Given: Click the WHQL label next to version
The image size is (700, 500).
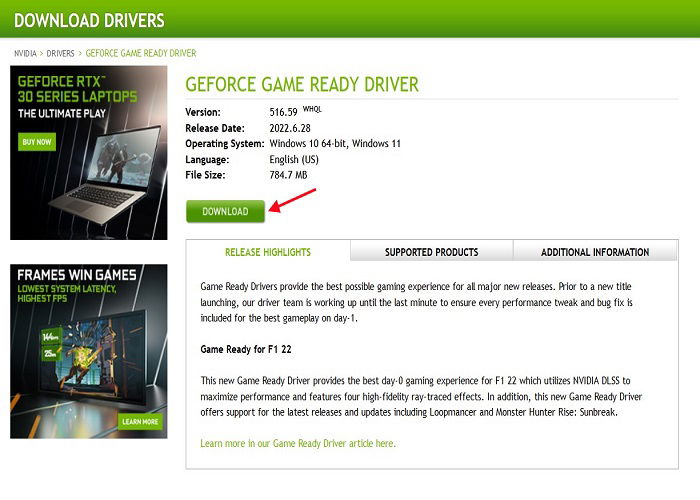Looking at the screenshot, I should click(x=312, y=109).
